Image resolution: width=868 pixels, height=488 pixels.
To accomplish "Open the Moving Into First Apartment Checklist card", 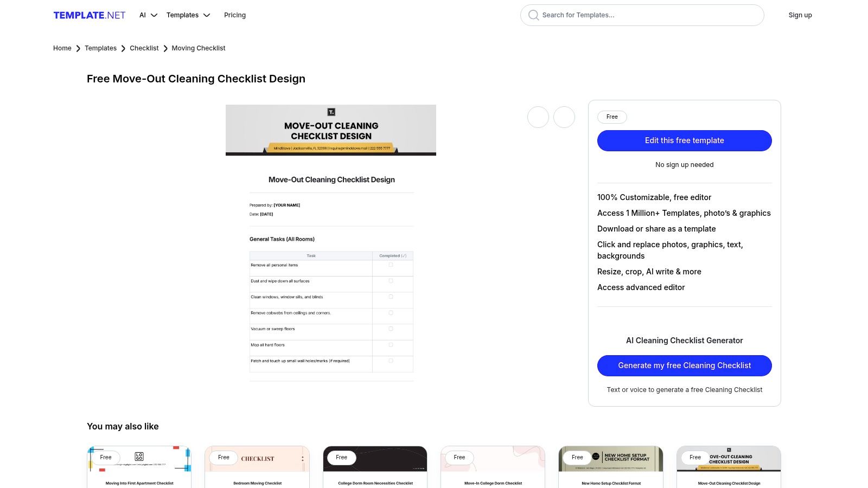I will point(139,467).
